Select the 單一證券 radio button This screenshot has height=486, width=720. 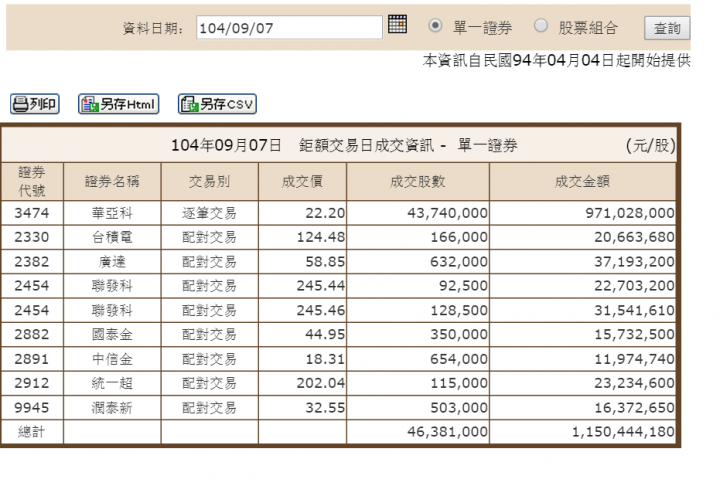435,25
